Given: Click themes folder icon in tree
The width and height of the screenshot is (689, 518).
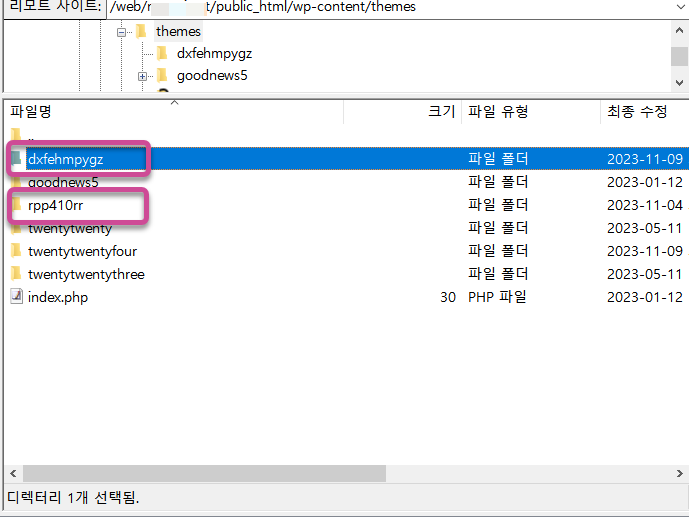Looking at the screenshot, I should point(141,31).
